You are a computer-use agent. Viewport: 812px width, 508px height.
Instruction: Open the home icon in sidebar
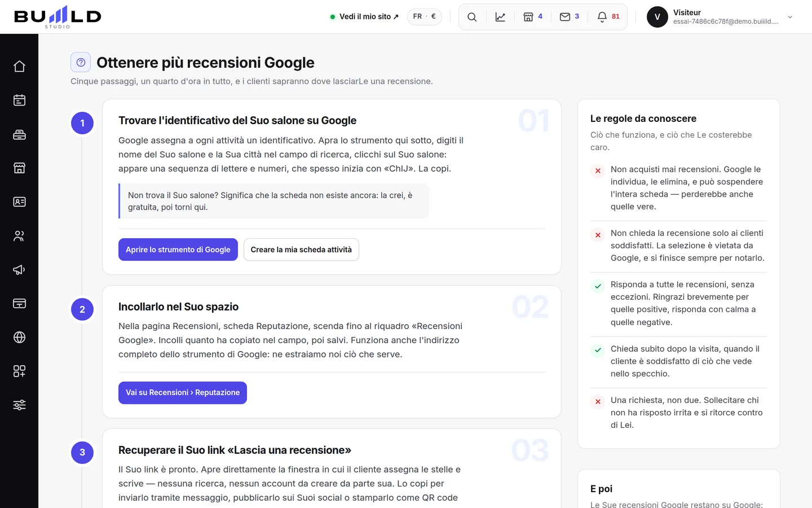[19, 67]
